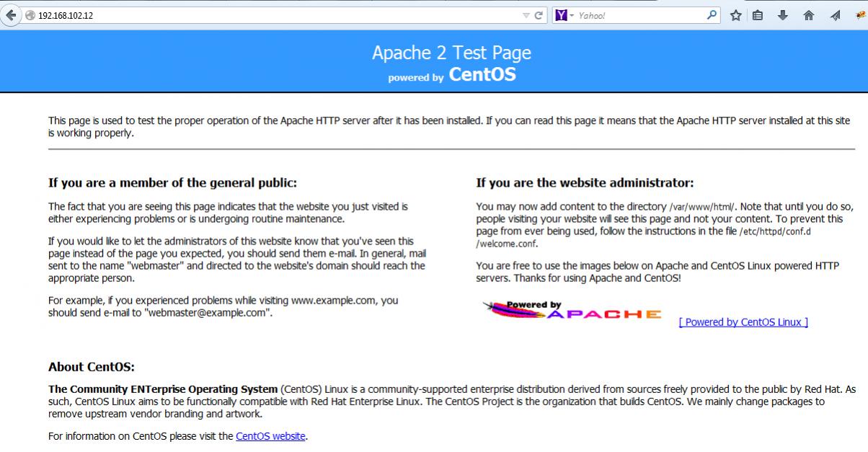This screenshot has width=868, height=452.
Task: Show bookmarks list icon
Action: 758,15
